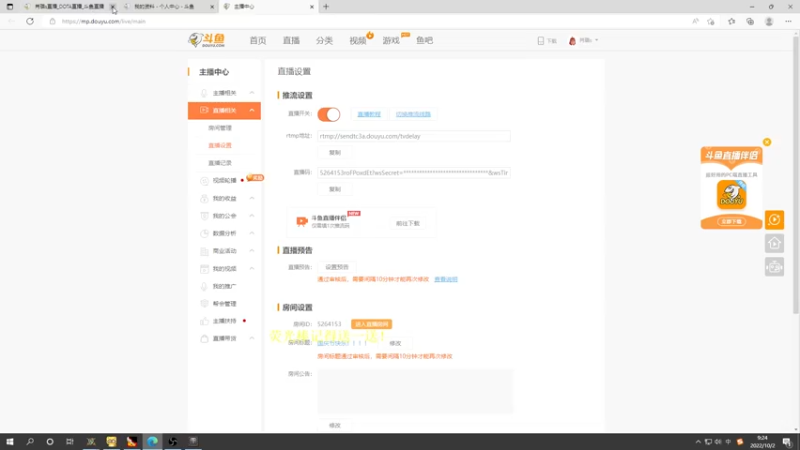Open the 分类 navigation tab
The width and height of the screenshot is (800, 450).
[324, 40]
